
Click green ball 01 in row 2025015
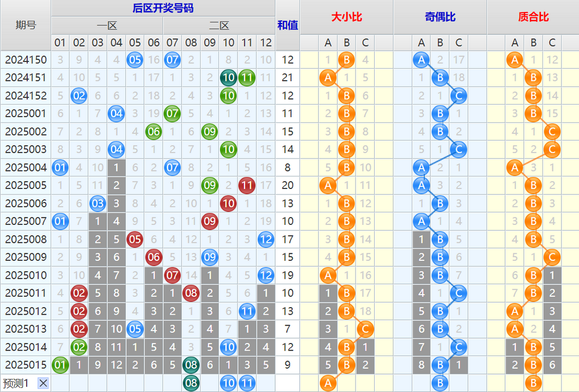[x=60, y=365]
